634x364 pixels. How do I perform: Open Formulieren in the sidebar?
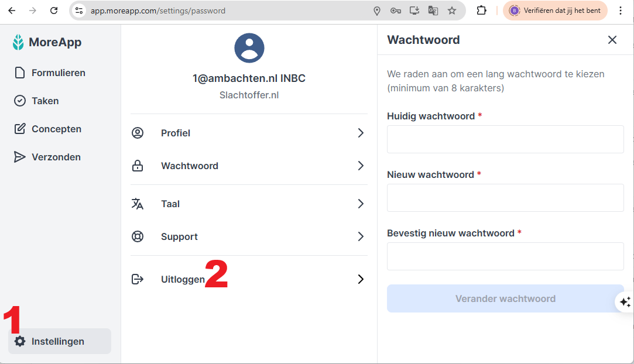click(58, 73)
